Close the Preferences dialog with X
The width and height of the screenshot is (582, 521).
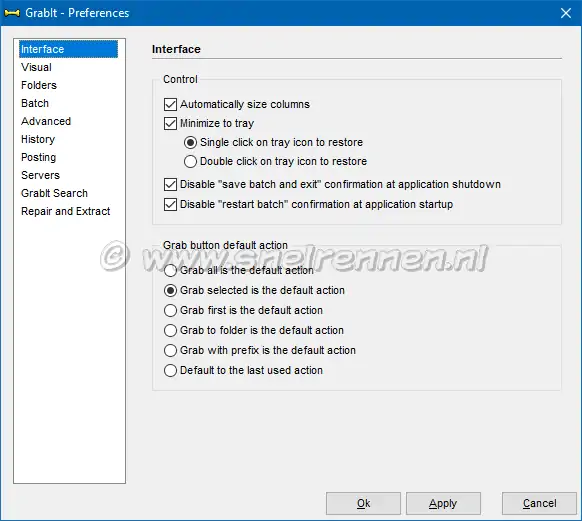pos(566,13)
